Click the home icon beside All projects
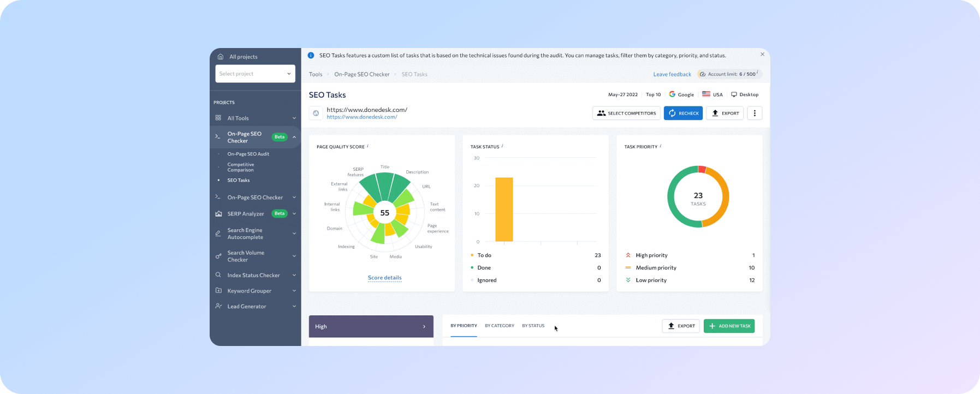980x394 pixels. [221, 57]
